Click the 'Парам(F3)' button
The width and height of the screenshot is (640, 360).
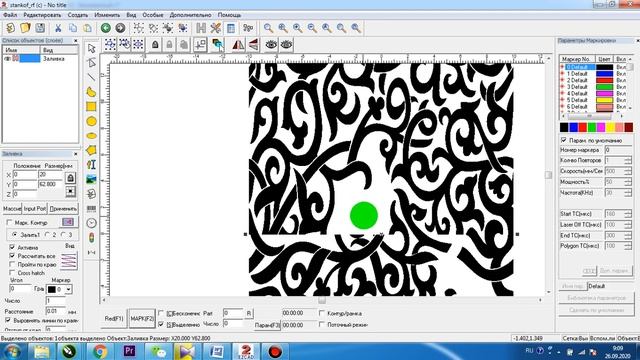(267, 325)
